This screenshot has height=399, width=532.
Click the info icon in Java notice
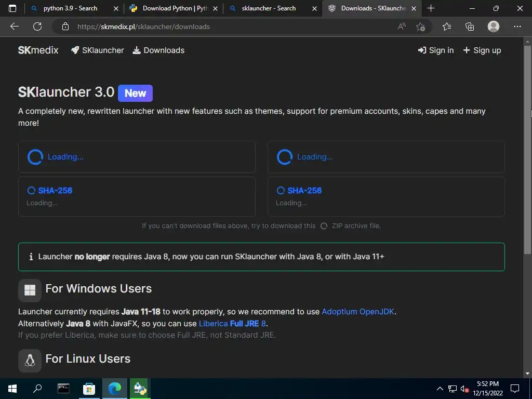click(x=31, y=257)
